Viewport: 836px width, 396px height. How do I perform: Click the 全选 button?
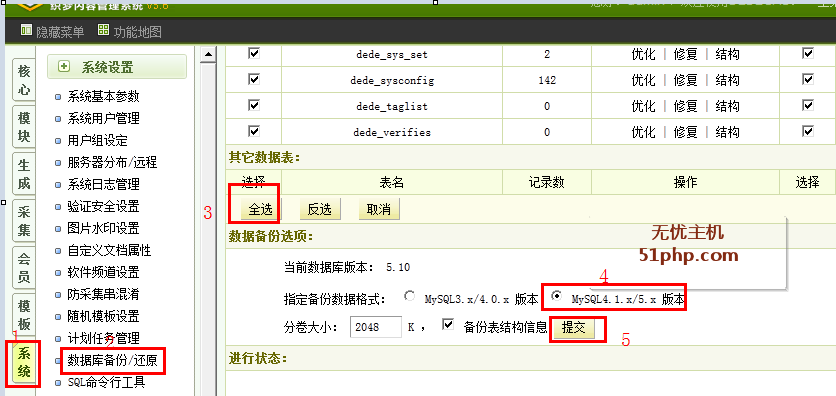[x=260, y=209]
